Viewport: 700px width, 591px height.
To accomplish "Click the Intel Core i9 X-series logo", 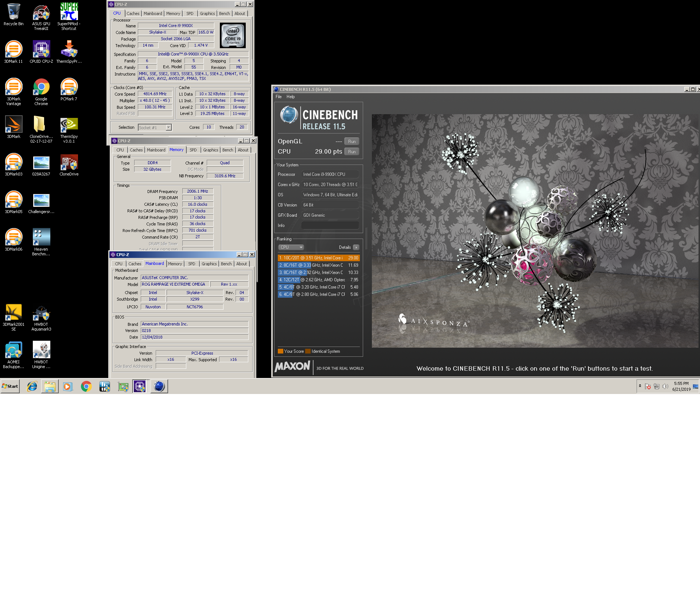I will coord(233,35).
